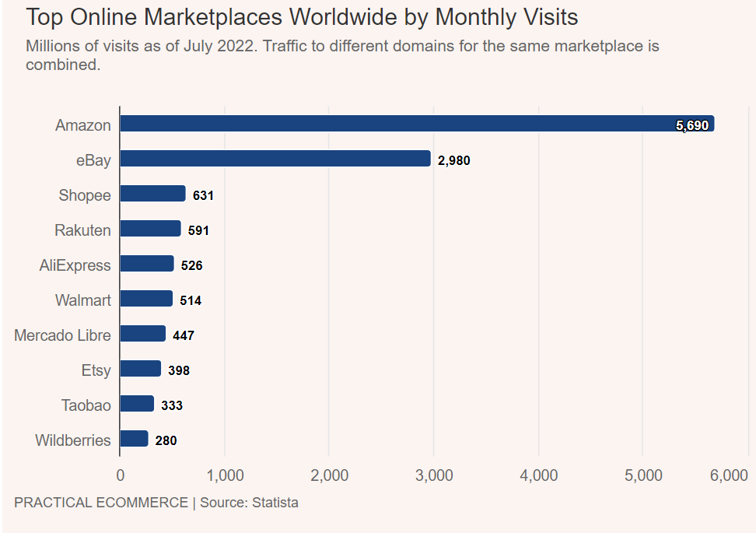The height and width of the screenshot is (533, 756).
Task: Click the '3,000' x-axis tick label
Action: pos(434,475)
